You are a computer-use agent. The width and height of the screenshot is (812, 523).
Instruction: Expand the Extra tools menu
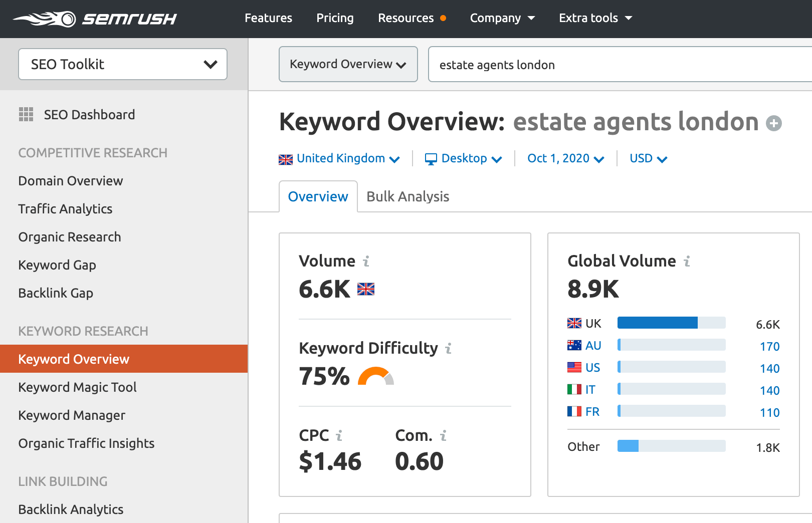(x=595, y=18)
